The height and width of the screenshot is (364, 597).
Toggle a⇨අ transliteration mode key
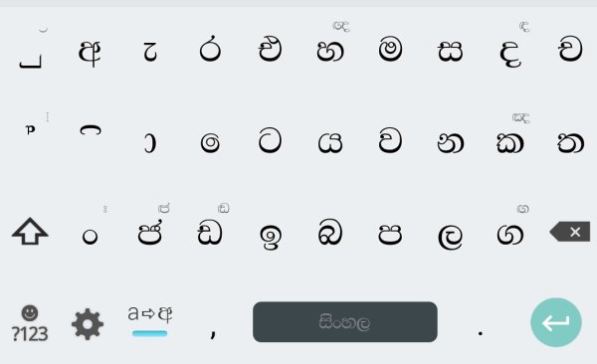click(149, 321)
